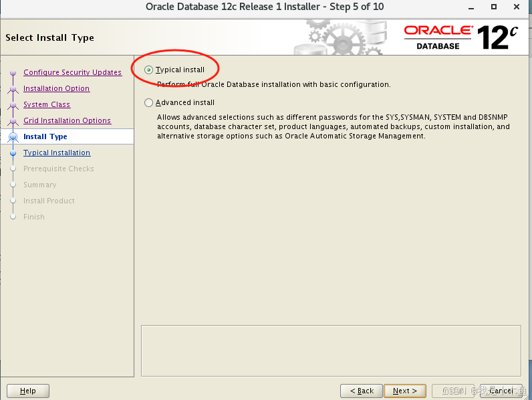Image resolution: width=532 pixels, height=400 pixels.
Task: Click the Help button
Action: click(x=28, y=391)
